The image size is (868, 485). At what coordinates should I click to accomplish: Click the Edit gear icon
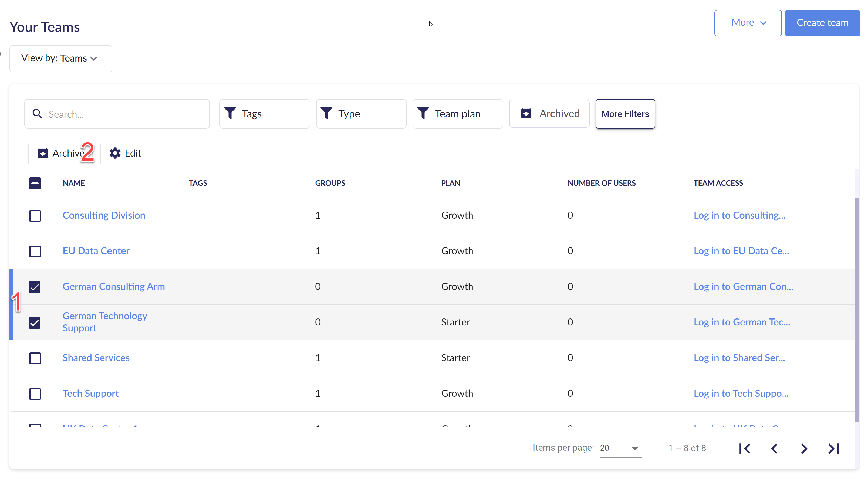point(115,153)
